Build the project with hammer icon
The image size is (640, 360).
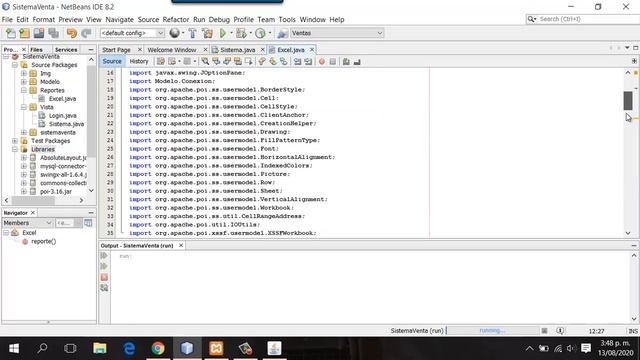coord(192,33)
